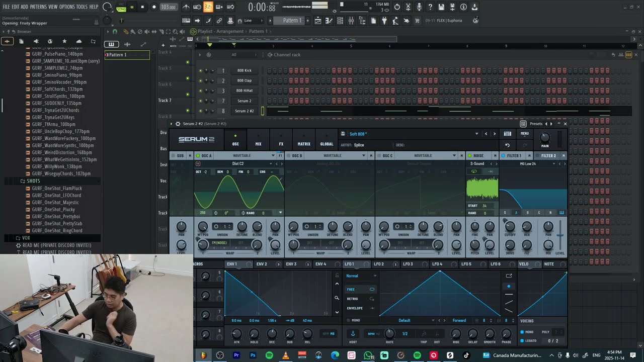Switch to the Serum MIX tab
Image resolution: width=644 pixels, height=362 pixels.
click(258, 140)
